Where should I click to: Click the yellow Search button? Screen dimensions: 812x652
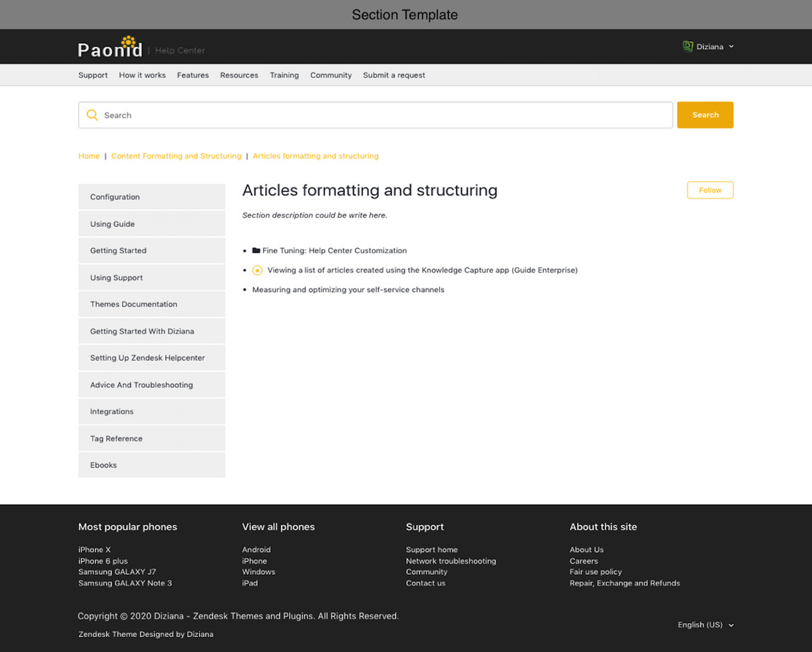coord(705,115)
